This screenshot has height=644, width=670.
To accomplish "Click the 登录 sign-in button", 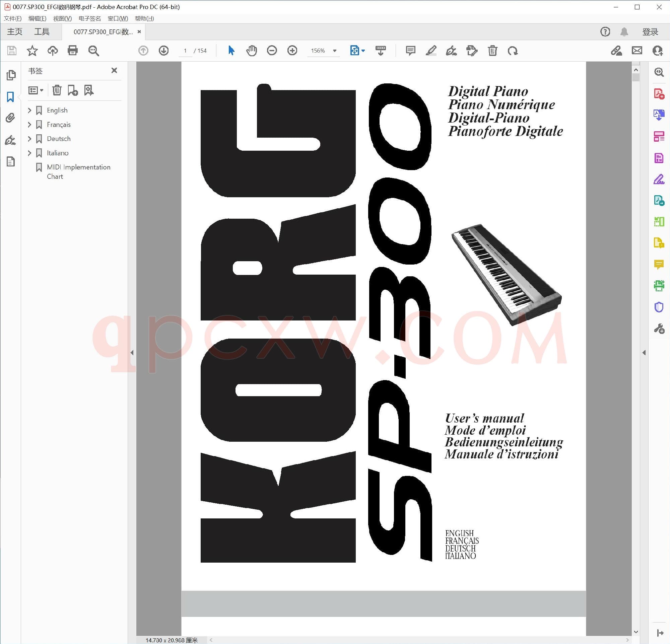I will pos(650,32).
